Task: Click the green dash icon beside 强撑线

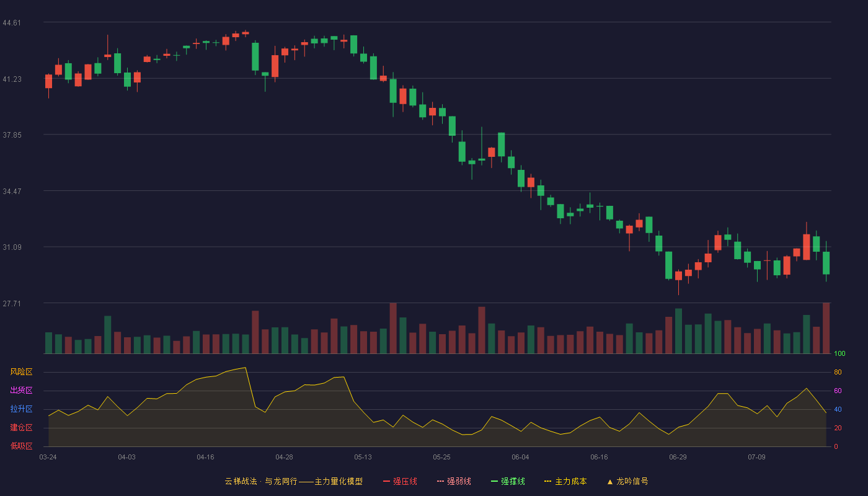Action: pyautogui.click(x=494, y=481)
